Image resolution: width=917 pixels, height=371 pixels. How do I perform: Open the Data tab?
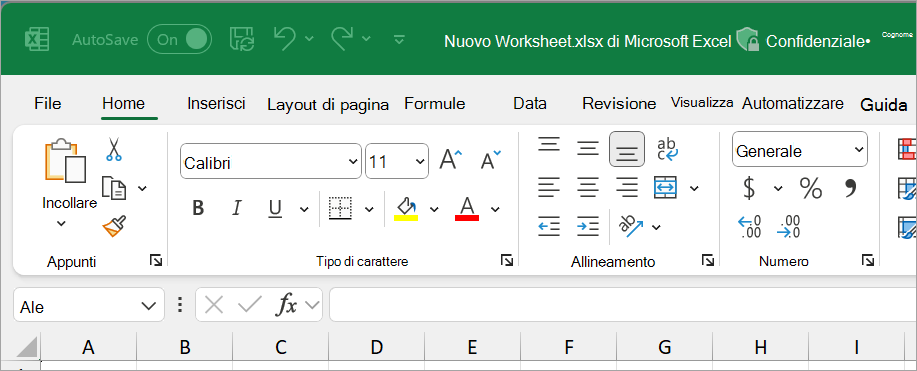tap(530, 104)
